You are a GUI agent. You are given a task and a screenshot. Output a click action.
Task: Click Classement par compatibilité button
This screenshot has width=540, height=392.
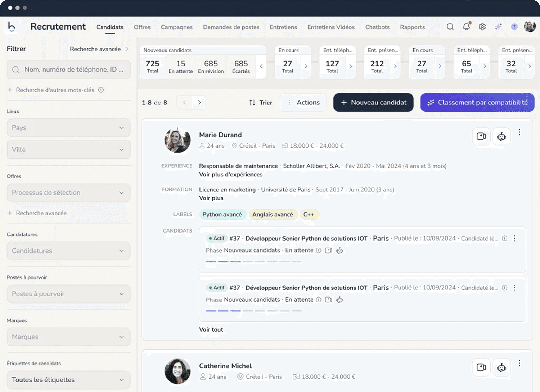(x=477, y=103)
